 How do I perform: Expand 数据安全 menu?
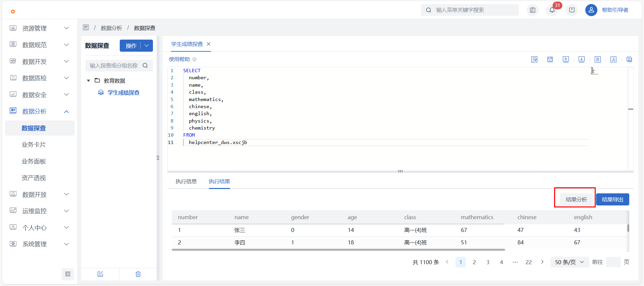point(66,95)
